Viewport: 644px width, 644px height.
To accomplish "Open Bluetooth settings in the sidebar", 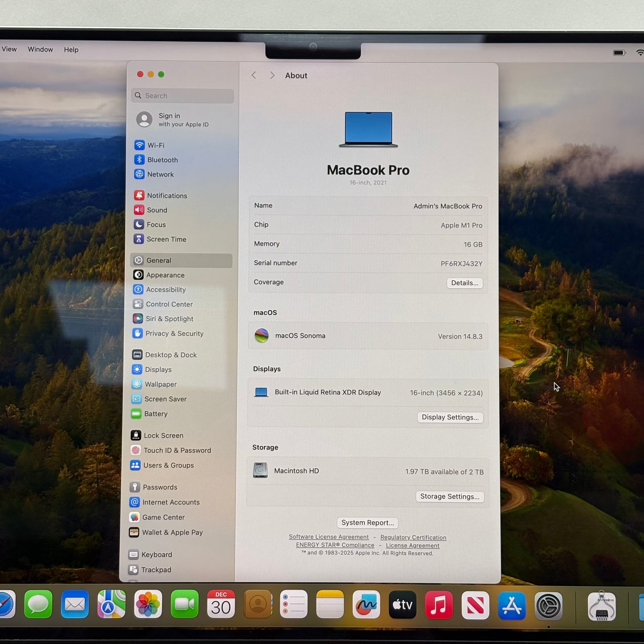I will [162, 160].
